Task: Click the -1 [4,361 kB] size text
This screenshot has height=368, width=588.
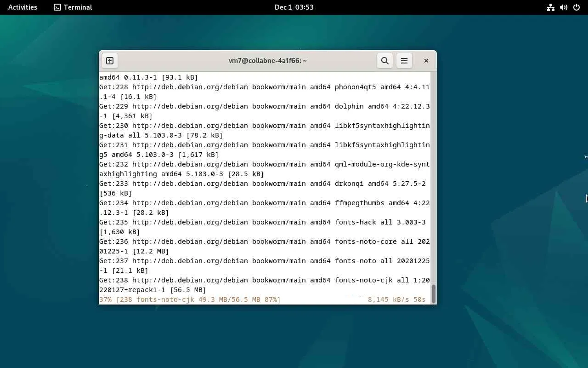Action: tap(126, 116)
